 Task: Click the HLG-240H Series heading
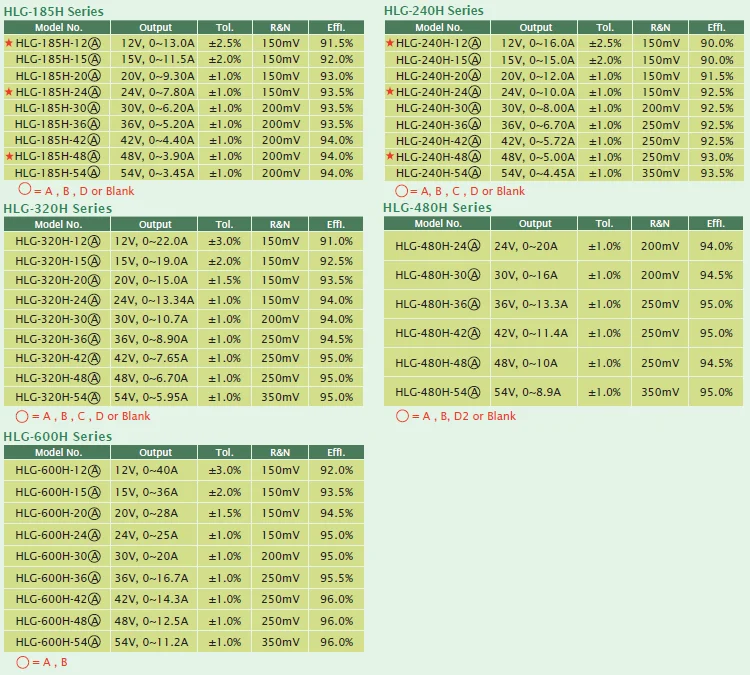coord(434,11)
